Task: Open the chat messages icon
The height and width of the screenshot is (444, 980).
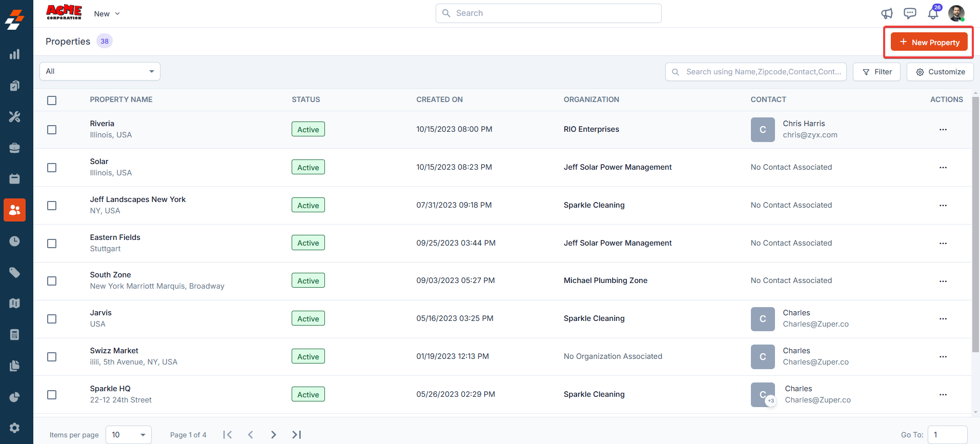Action: pos(910,13)
